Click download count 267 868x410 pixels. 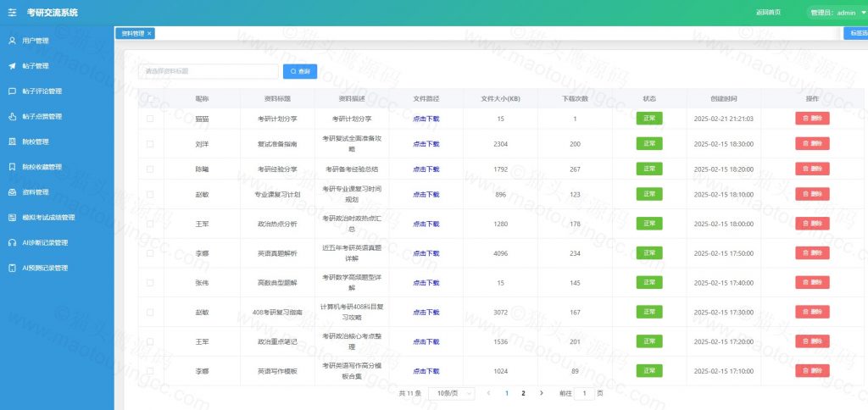pos(575,169)
